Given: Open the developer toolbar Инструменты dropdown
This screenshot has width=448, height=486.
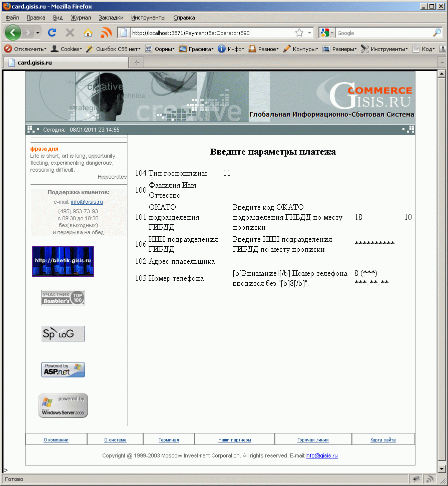Looking at the screenshot, I should (x=384, y=49).
